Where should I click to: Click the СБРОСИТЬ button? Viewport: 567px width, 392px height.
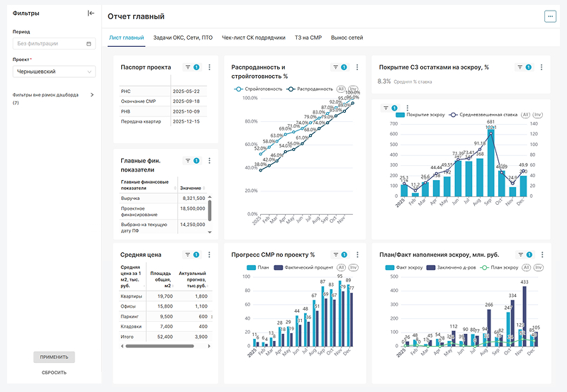pyautogui.click(x=55, y=372)
